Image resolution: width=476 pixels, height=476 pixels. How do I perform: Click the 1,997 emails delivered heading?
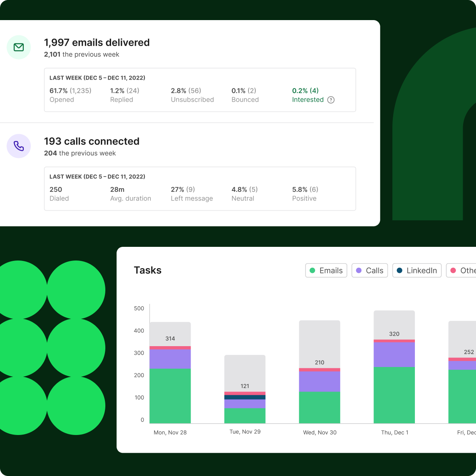pyautogui.click(x=97, y=42)
